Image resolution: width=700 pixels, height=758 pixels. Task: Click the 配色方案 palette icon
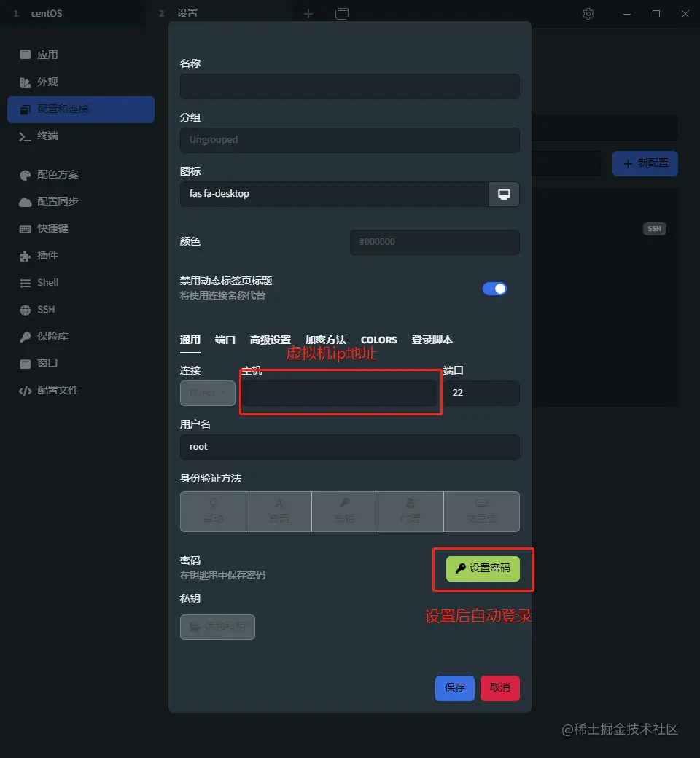pos(25,175)
